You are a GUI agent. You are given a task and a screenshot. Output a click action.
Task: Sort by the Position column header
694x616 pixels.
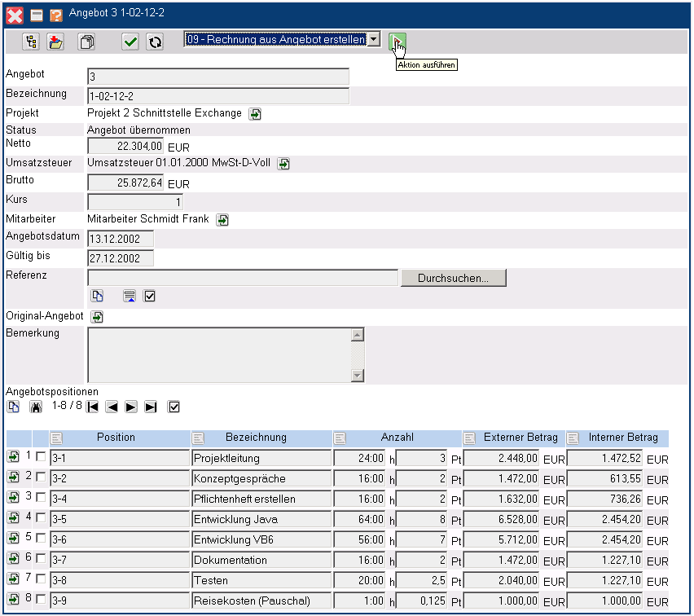tap(116, 438)
